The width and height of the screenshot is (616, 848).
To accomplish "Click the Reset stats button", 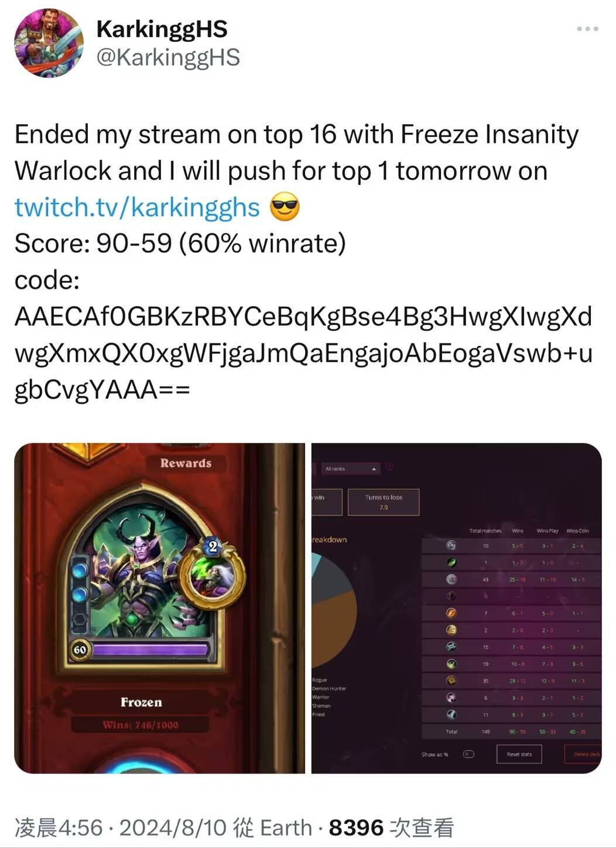I will click(x=519, y=754).
